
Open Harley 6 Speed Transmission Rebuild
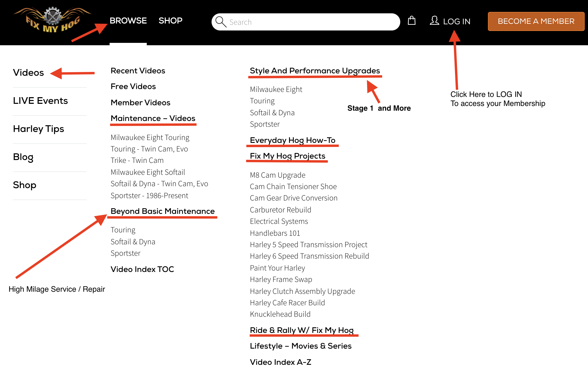(309, 256)
